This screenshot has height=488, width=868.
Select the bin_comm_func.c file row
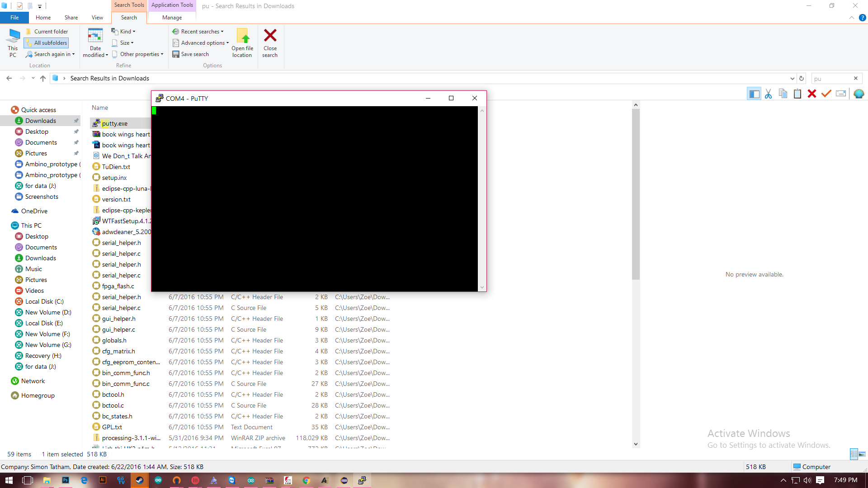242,384
